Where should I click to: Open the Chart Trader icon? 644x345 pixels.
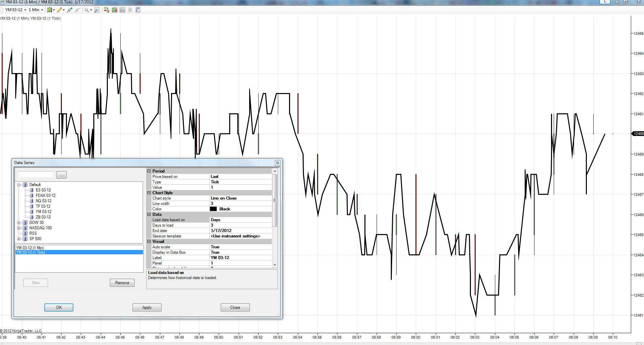tap(106, 10)
